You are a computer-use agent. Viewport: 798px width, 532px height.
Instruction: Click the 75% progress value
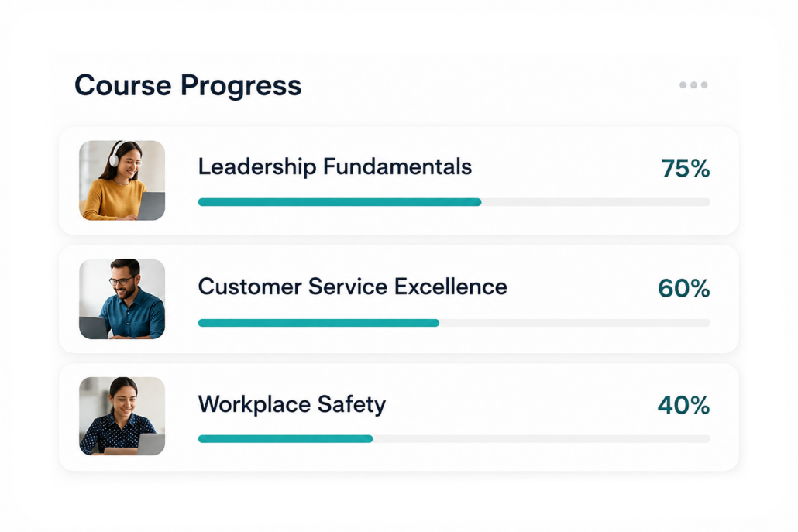click(685, 168)
